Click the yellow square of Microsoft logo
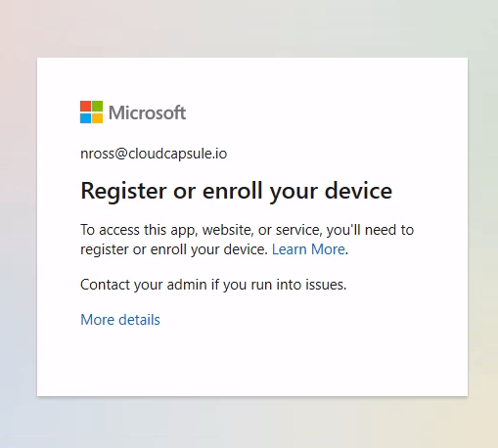The height and width of the screenshot is (448, 498). [x=97, y=118]
